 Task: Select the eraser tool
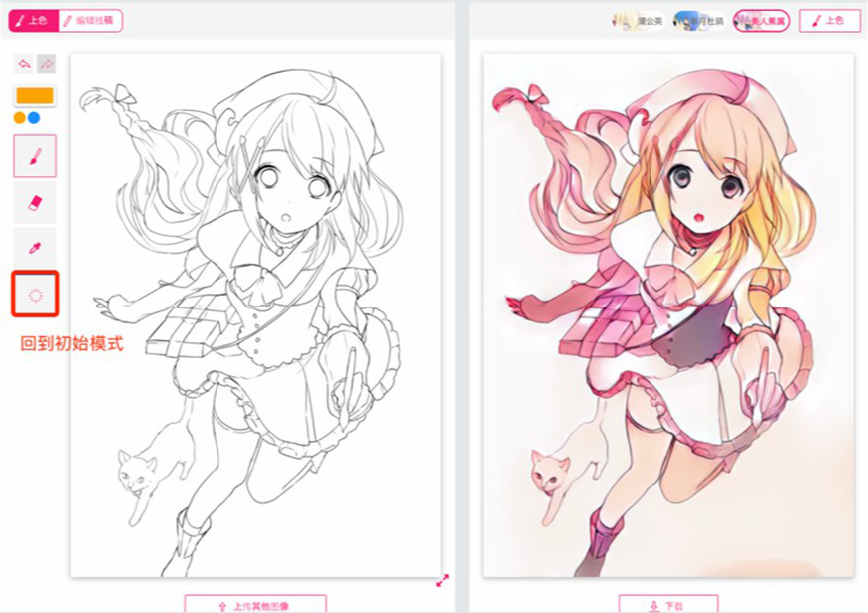(35, 202)
